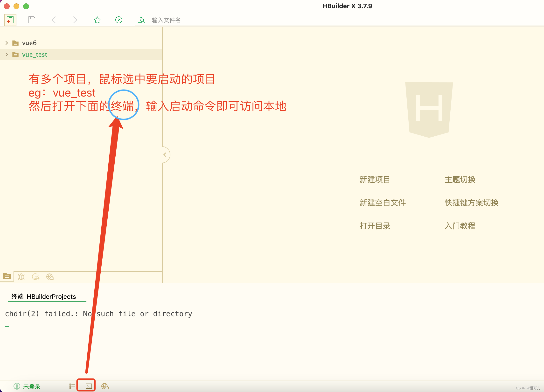The width and height of the screenshot is (544, 392).
Task: Go back with the left arrow
Action: click(54, 20)
